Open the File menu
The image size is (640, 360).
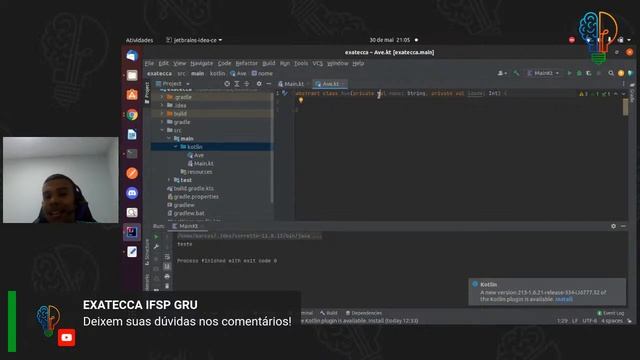click(149, 63)
